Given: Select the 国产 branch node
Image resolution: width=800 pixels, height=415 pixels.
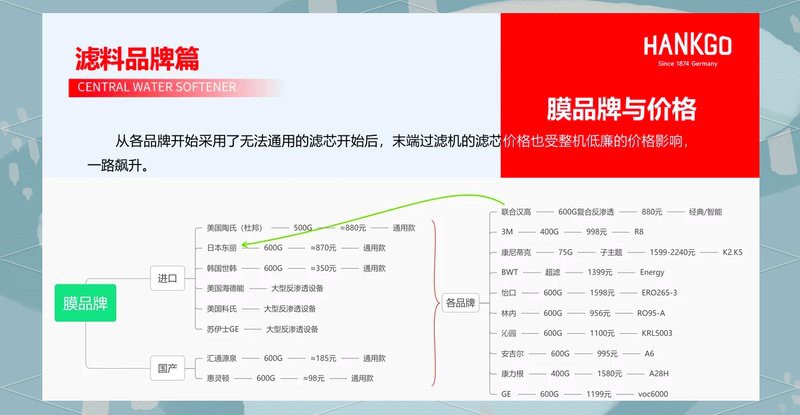Looking at the screenshot, I should (x=167, y=368).
